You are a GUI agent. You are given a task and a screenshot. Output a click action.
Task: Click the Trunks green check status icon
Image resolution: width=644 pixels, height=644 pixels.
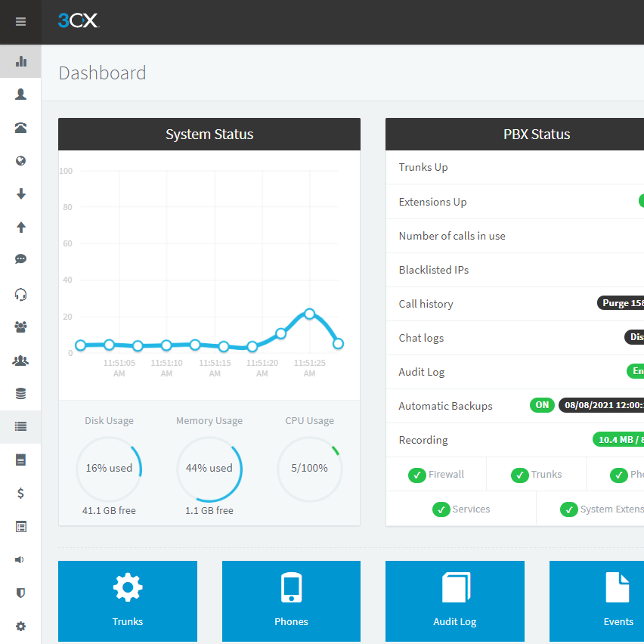coord(519,475)
